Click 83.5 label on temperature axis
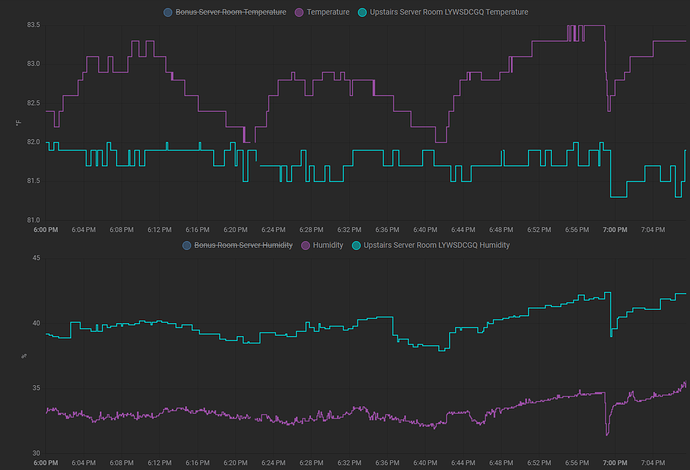 (x=33, y=25)
